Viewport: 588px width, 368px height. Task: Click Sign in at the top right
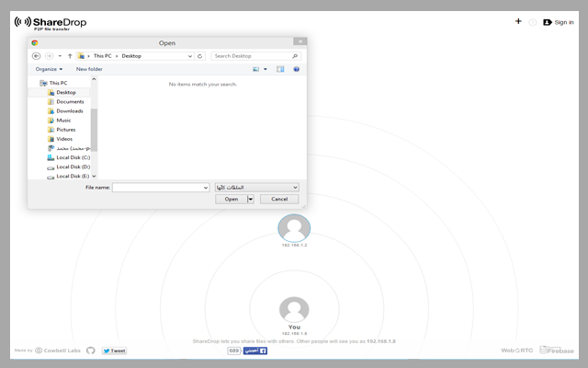point(559,22)
